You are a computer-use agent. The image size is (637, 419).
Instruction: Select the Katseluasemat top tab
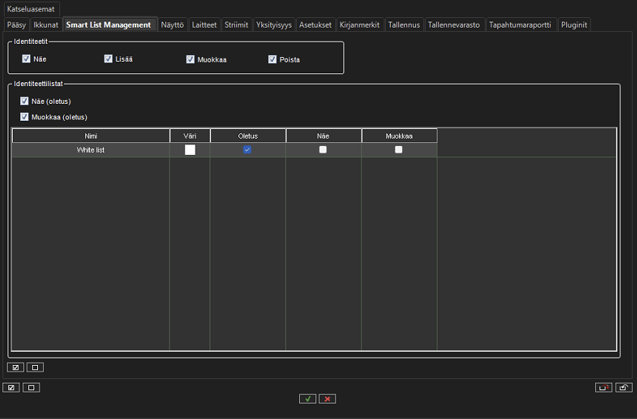tap(31, 9)
